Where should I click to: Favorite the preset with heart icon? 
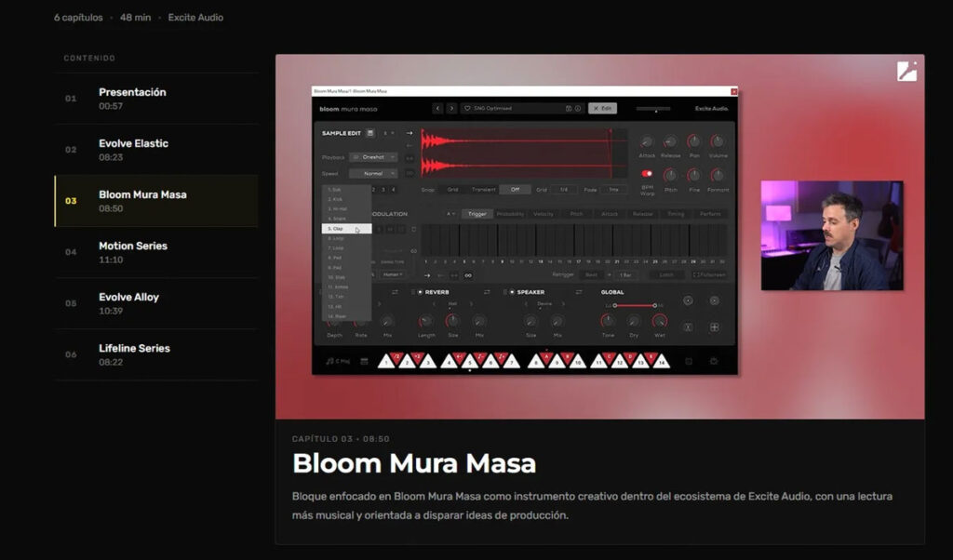pyautogui.click(x=467, y=108)
